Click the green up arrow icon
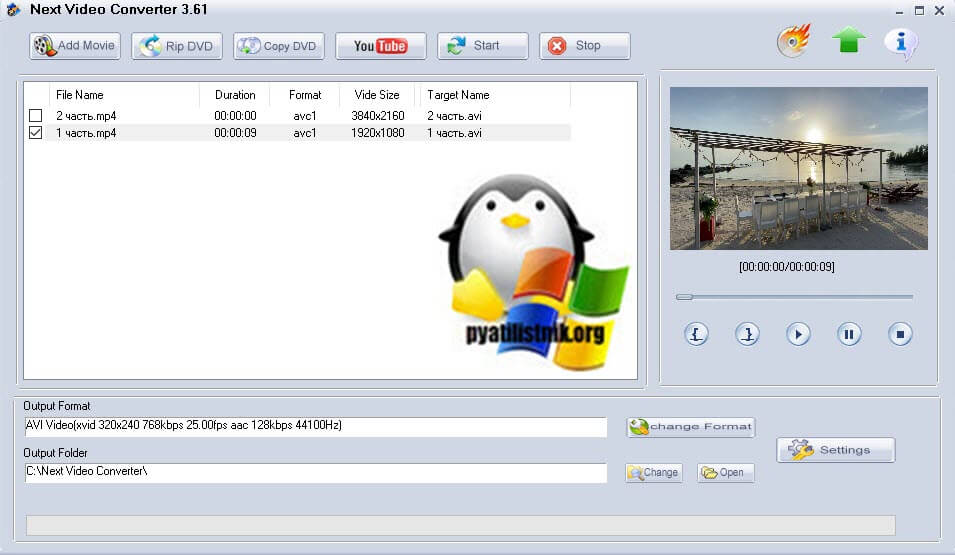 coord(848,42)
